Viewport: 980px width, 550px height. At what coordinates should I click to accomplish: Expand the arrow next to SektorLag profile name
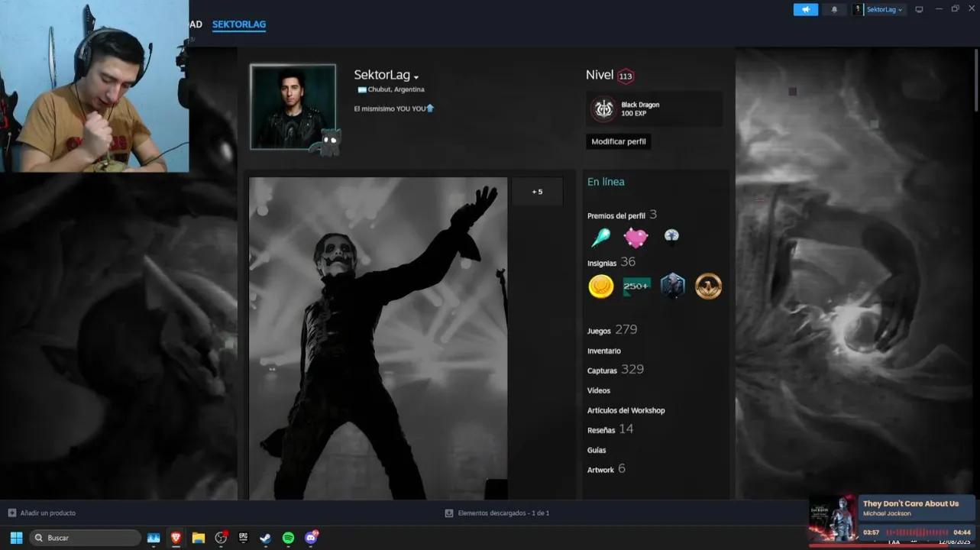[x=416, y=77]
